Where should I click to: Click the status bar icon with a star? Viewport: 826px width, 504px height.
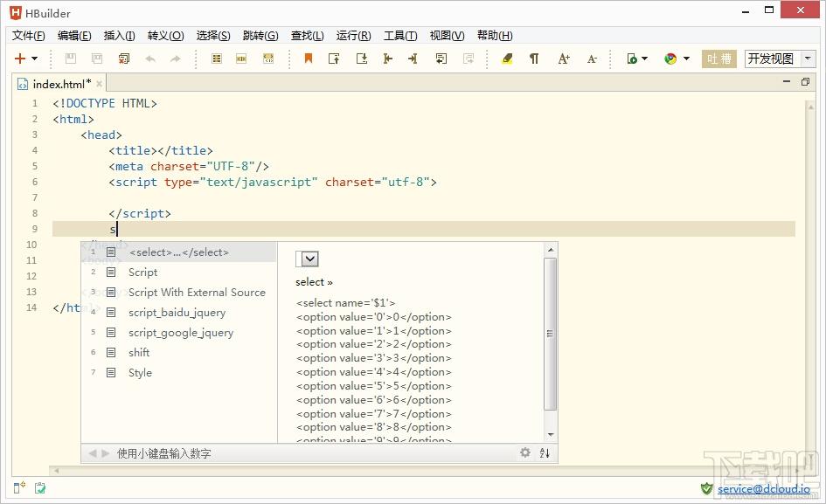point(19,488)
